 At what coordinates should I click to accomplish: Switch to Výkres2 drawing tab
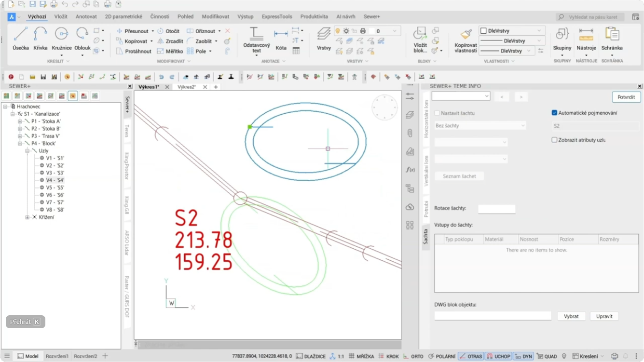186,87
